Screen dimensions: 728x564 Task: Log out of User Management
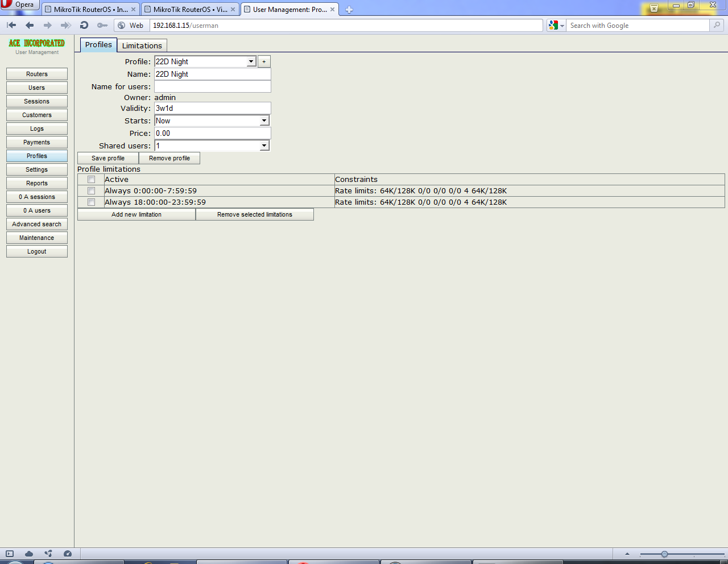click(37, 251)
